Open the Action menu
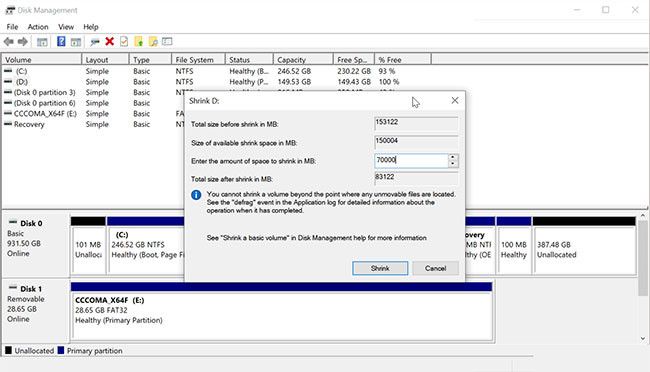The width and height of the screenshot is (650, 372). point(38,27)
